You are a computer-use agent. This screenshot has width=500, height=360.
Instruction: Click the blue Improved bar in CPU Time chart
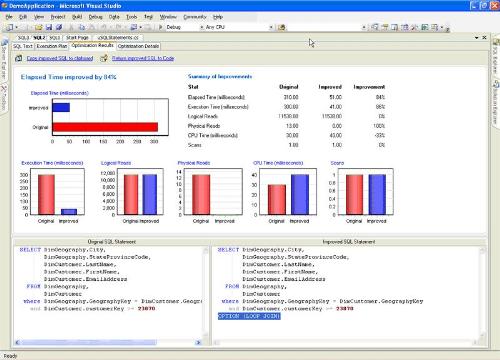pos(300,194)
